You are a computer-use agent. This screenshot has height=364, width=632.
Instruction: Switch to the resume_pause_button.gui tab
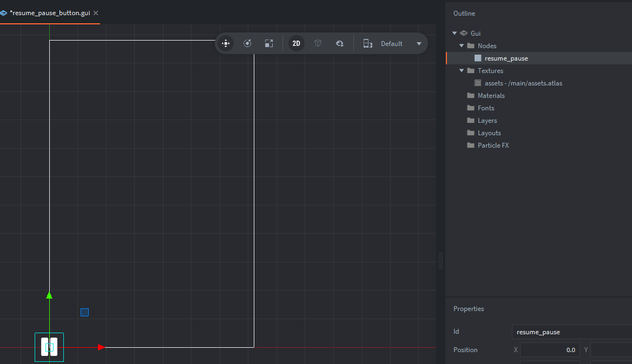point(50,12)
